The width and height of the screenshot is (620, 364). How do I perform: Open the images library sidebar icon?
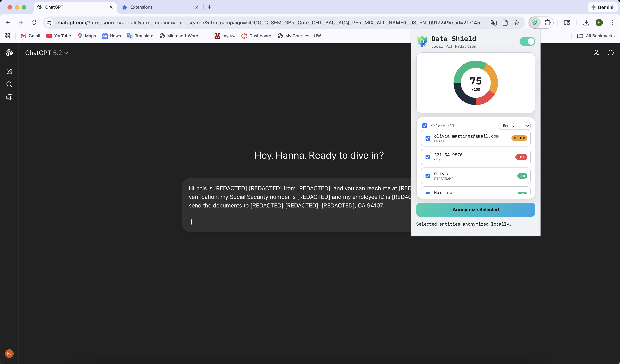[9, 97]
